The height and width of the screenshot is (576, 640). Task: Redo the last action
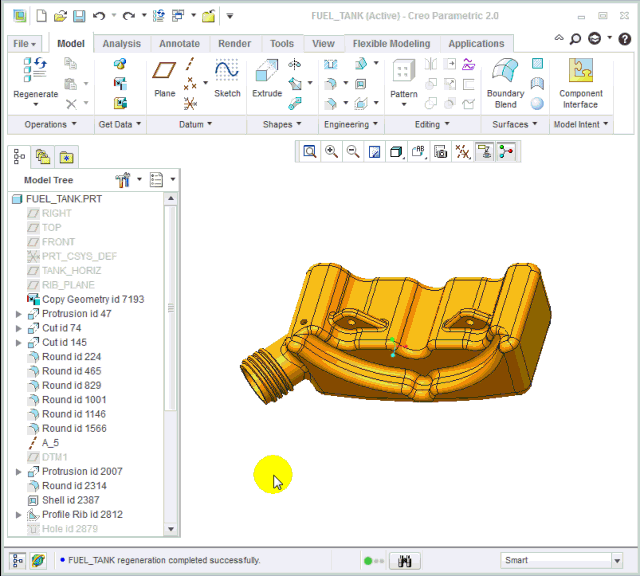pos(129,16)
